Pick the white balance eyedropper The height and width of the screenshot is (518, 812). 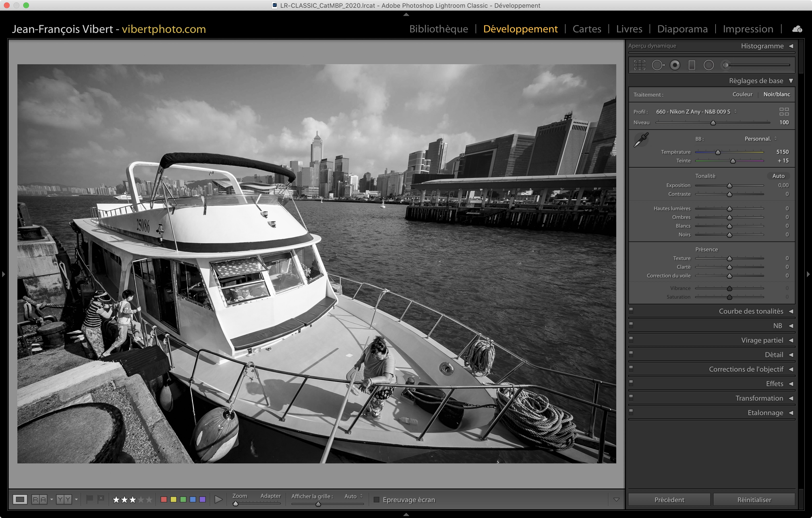641,139
